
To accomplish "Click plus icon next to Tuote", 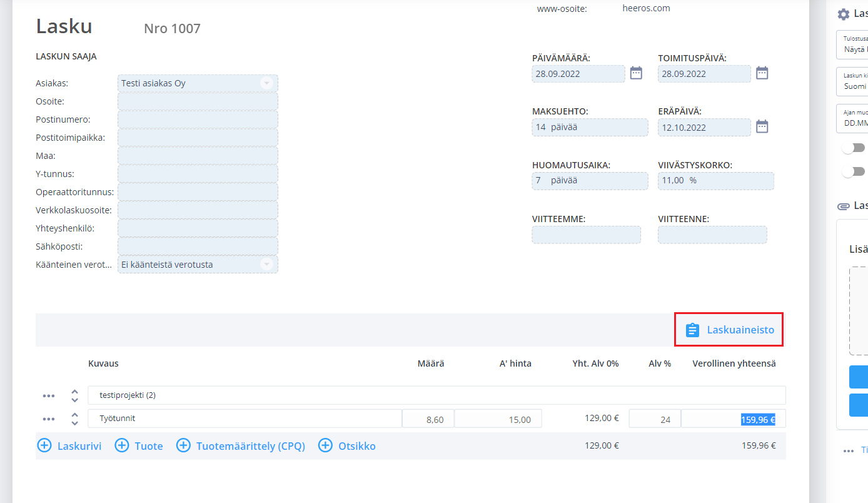I will pyautogui.click(x=122, y=446).
